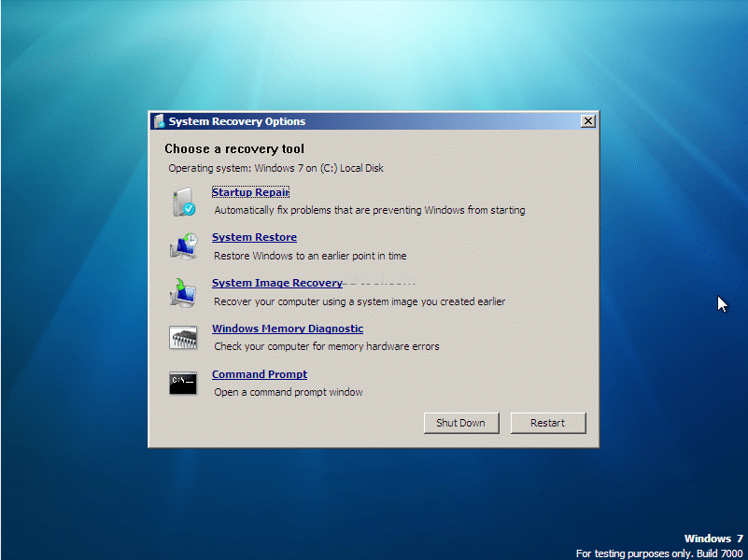Click the 'For testing purposes only. Build 7000' text
Image resolution: width=748 pixels, height=560 pixels.
click(659, 553)
